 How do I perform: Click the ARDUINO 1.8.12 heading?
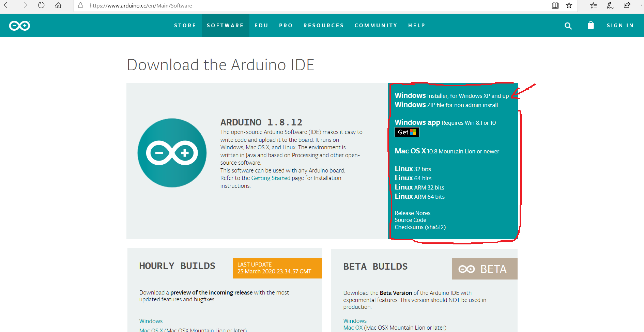pos(261,122)
